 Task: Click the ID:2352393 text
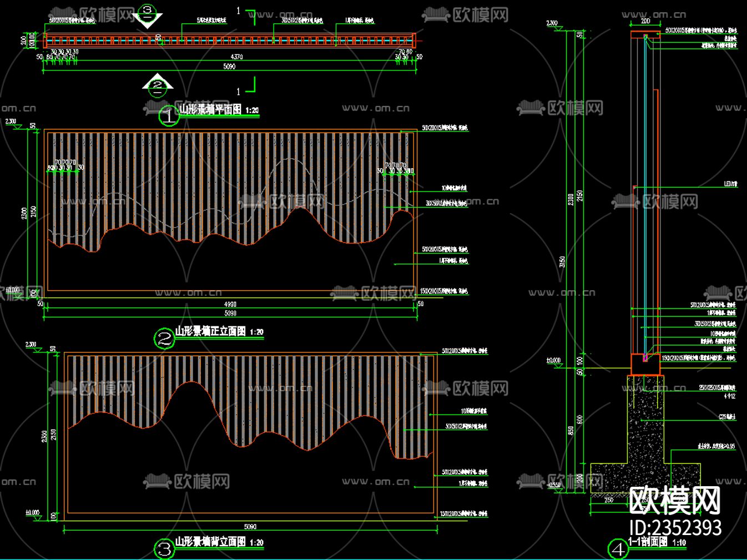point(675,527)
